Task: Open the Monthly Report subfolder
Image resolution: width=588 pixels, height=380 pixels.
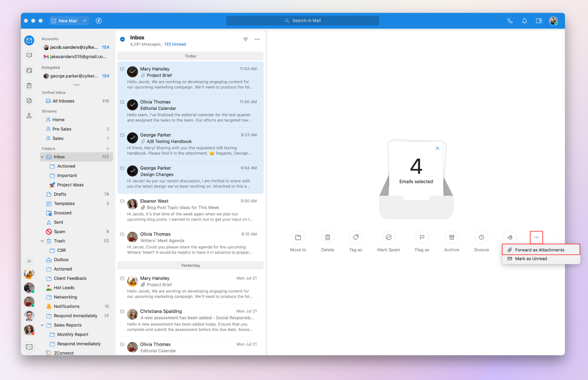Action: pos(77,334)
